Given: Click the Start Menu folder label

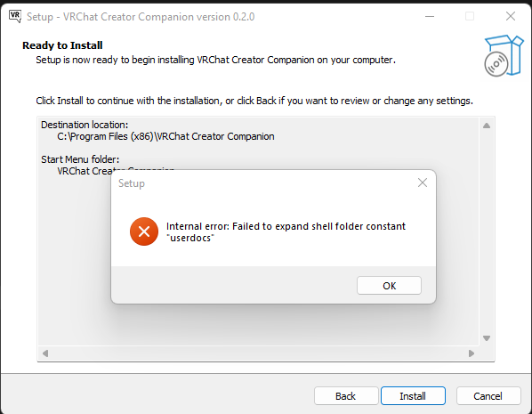Looking at the screenshot, I should pos(80,159).
